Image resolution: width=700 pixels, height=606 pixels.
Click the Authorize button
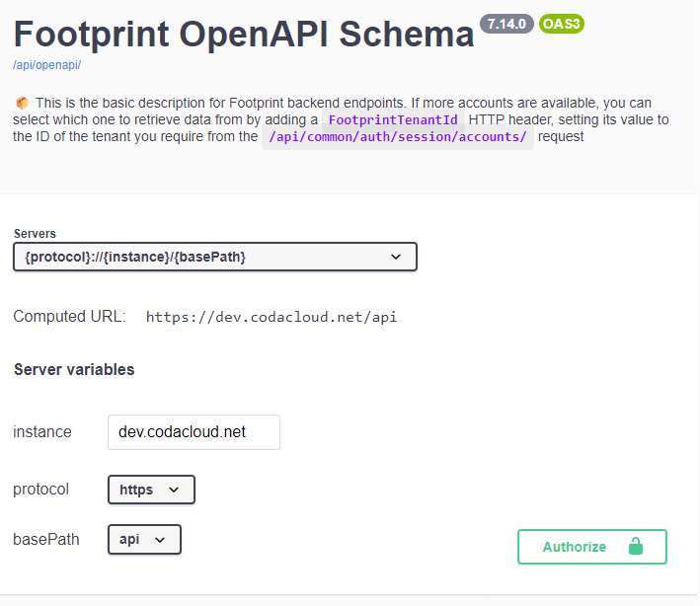(x=592, y=547)
